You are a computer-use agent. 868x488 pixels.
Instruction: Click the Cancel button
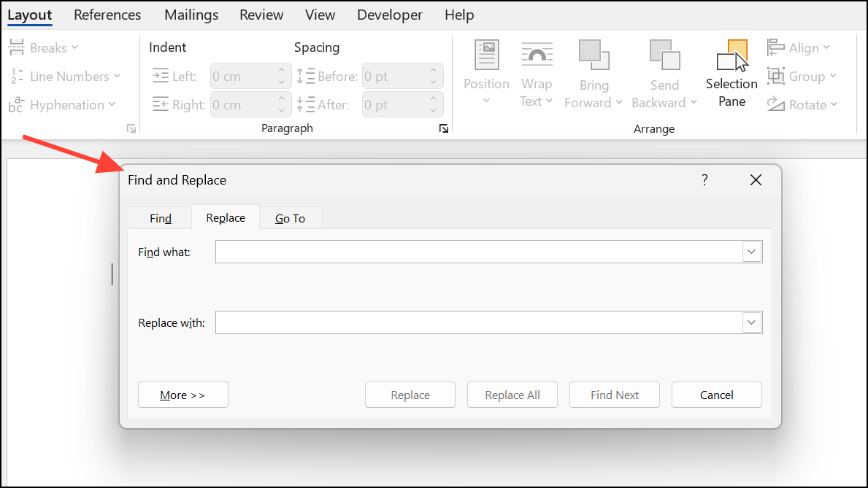pos(716,395)
